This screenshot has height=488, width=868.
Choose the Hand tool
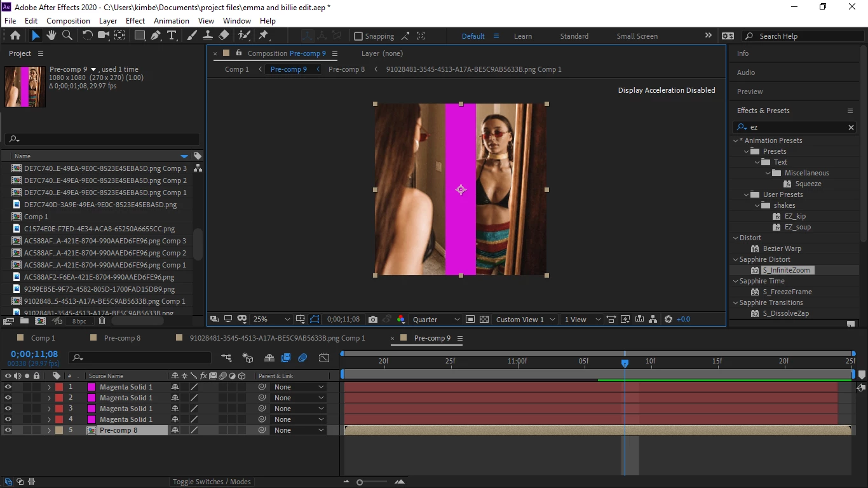(51, 36)
